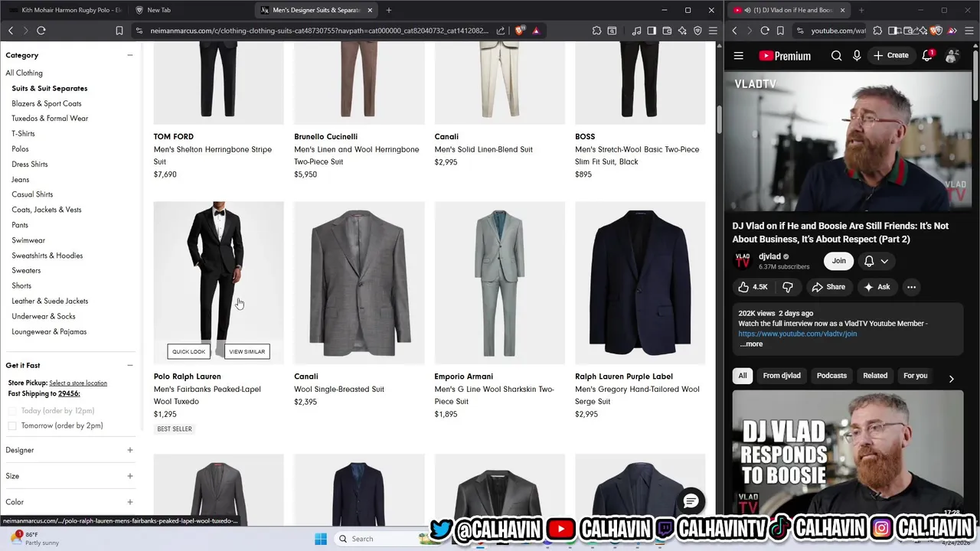Start YouTube voice search microphone

857,55
